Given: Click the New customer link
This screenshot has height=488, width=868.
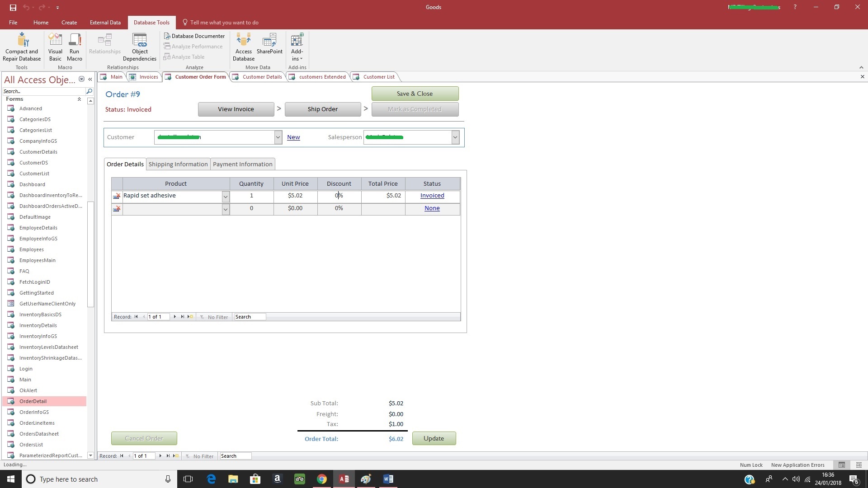Looking at the screenshot, I should pos(293,137).
